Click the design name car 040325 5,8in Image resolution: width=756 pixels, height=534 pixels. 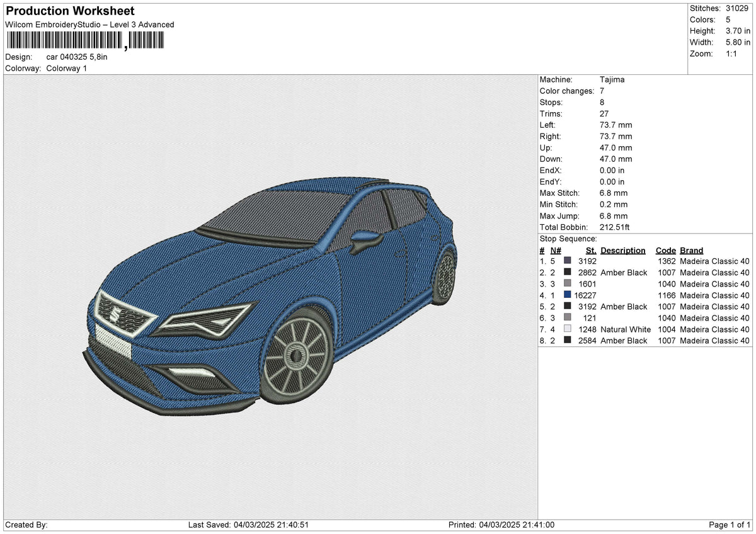pyautogui.click(x=77, y=57)
